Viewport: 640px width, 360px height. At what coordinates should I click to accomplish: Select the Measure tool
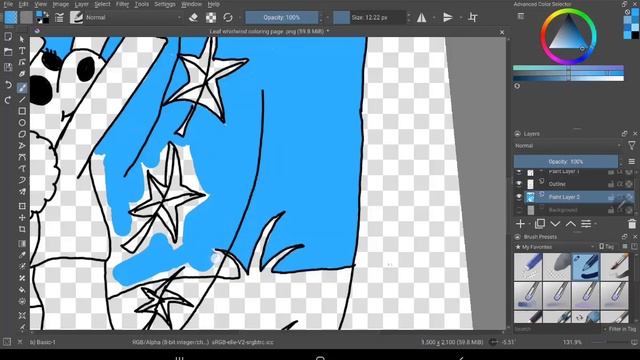coord(22,327)
